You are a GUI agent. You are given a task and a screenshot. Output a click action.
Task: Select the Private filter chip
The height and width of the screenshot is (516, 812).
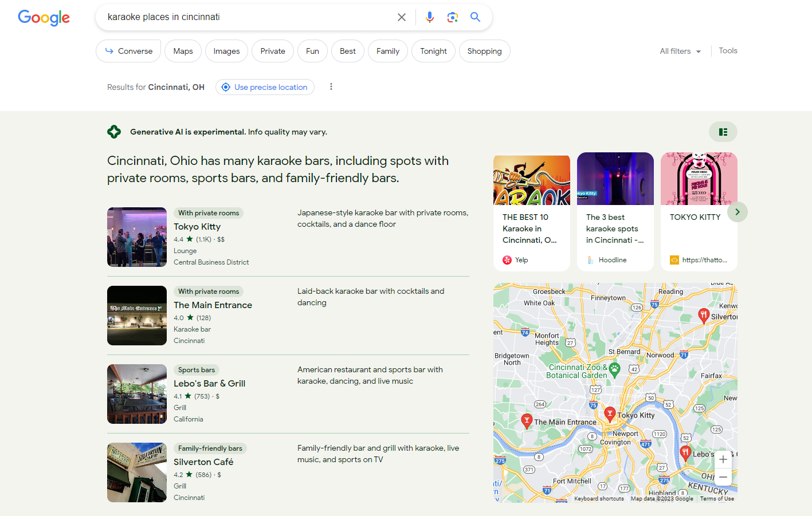[x=273, y=51]
